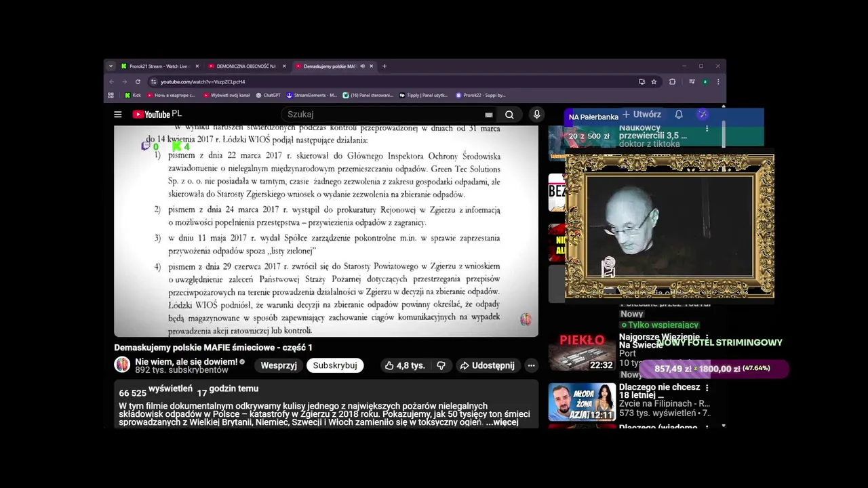Open the YouTube guide hamburger menu
Screen dimensions: 868x488
[118, 115]
